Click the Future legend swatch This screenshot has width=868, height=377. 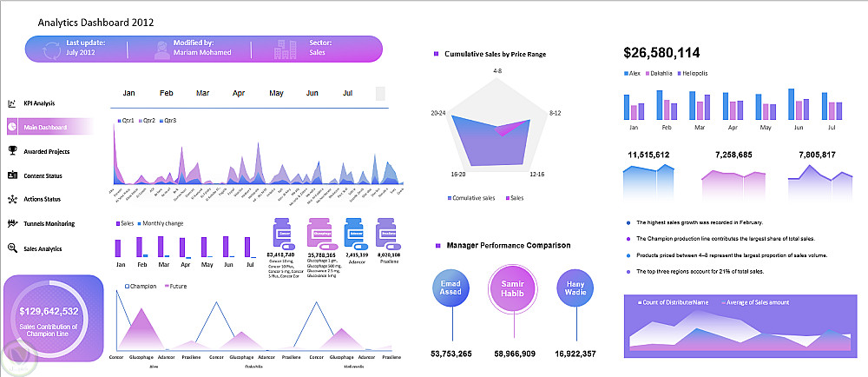[x=166, y=286]
